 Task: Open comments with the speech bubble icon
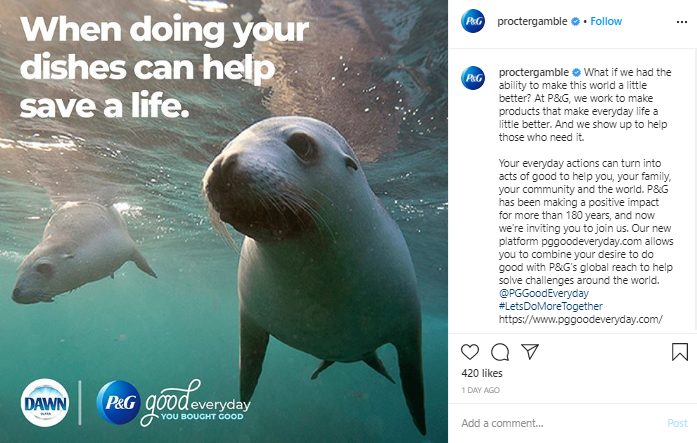pos(500,352)
